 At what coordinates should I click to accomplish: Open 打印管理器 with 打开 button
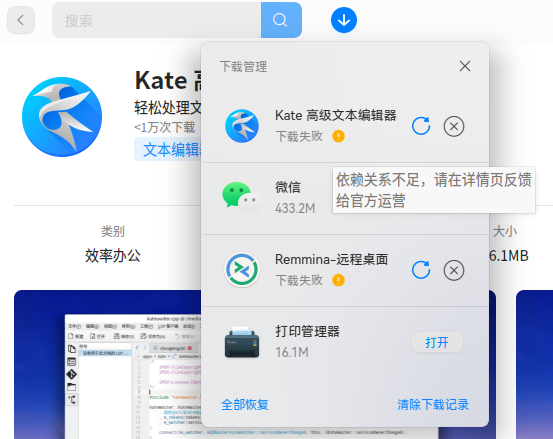point(437,342)
